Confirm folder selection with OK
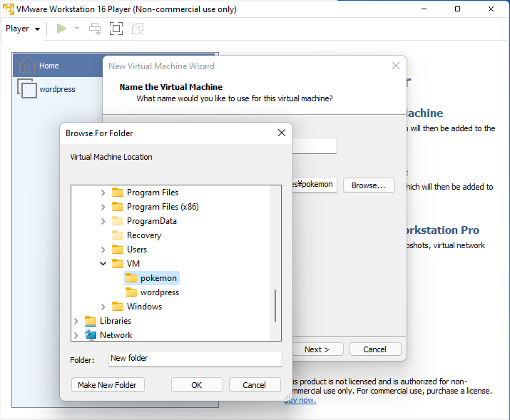This screenshot has height=420, width=510. tap(197, 385)
